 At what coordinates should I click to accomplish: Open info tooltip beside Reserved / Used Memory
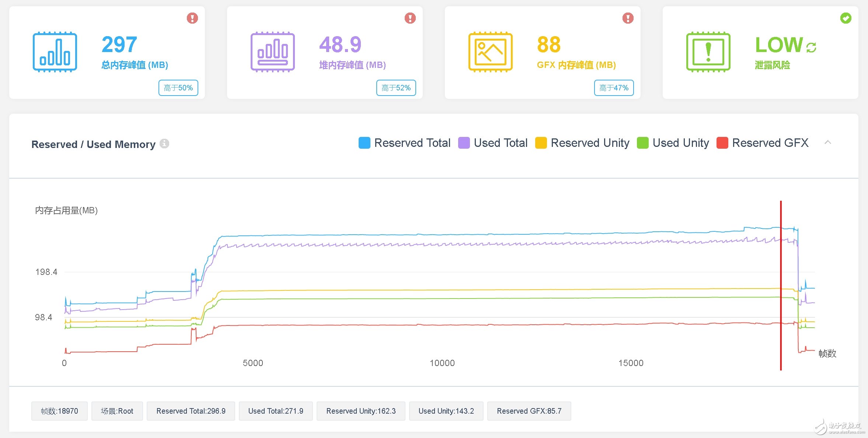pos(164,144)
